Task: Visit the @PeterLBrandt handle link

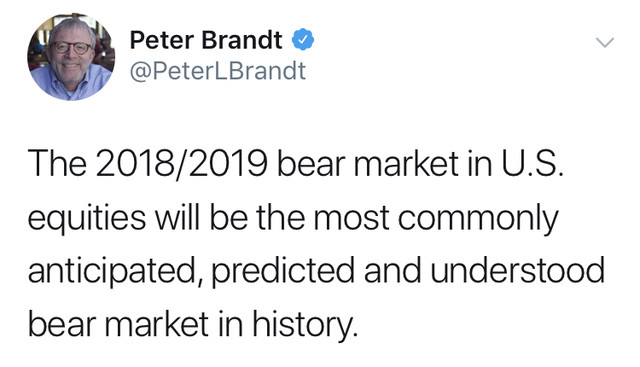Action: (x=218, y=71)
